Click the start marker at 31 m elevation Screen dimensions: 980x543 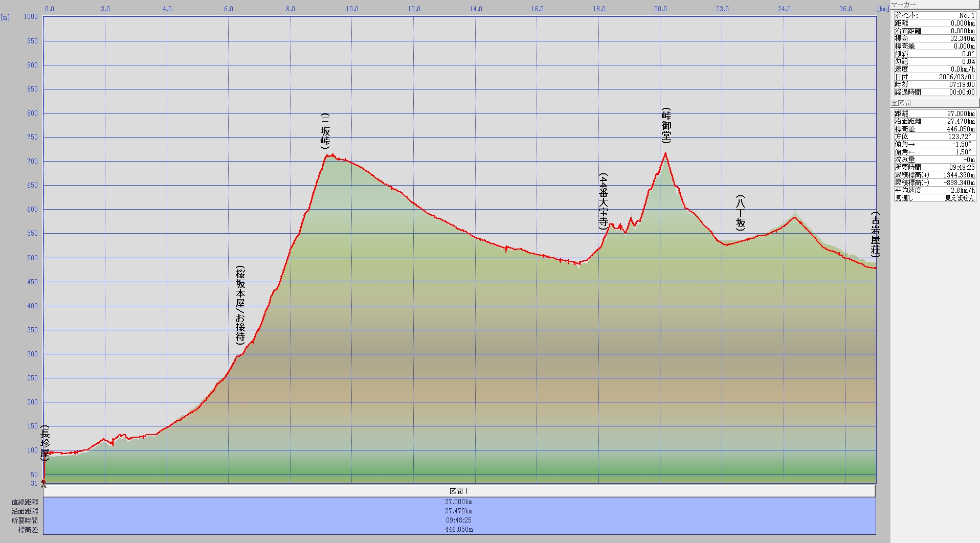click(43, 482)
